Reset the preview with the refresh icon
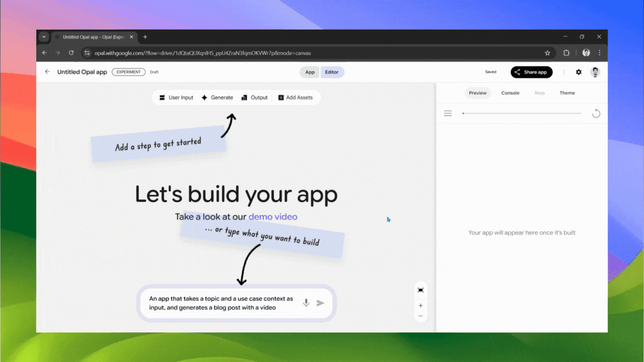 point(596,113)
